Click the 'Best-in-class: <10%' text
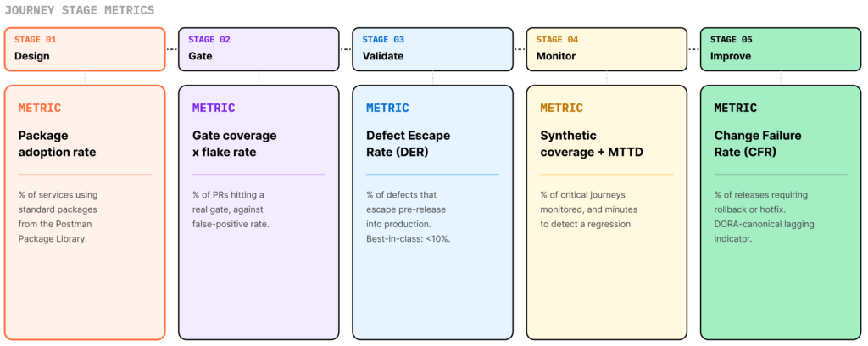The height and width of the screenshot is (346, 868). pyautogui.click(x=408, y=239)
